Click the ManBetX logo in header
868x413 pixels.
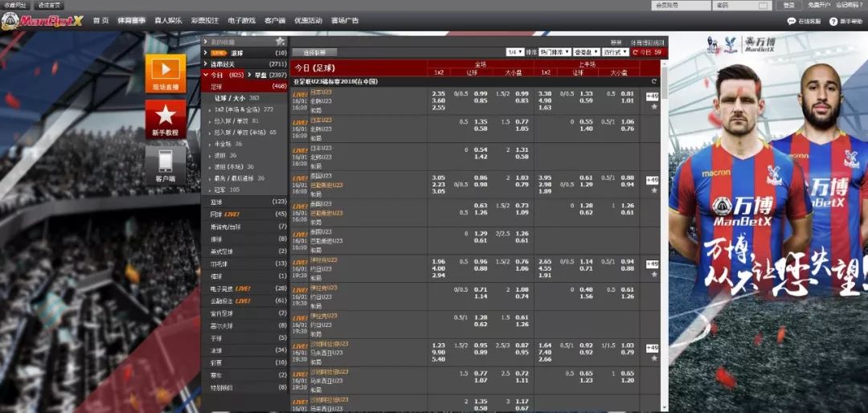[42, 21]
